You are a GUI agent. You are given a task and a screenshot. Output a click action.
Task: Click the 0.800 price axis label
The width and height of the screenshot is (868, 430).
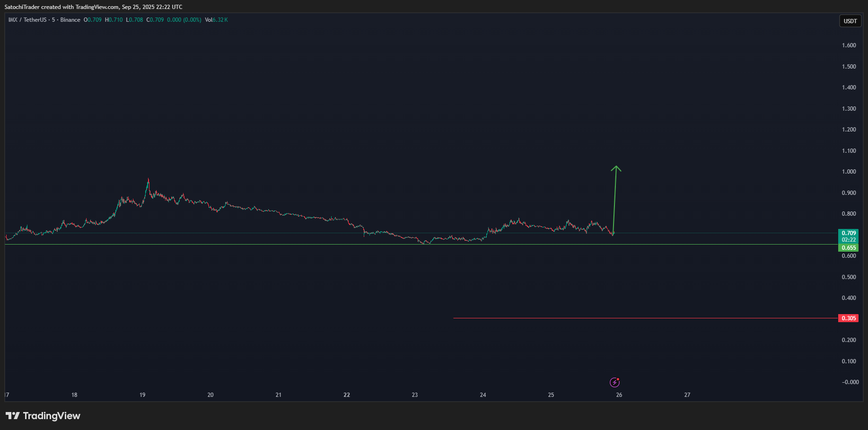849,214
